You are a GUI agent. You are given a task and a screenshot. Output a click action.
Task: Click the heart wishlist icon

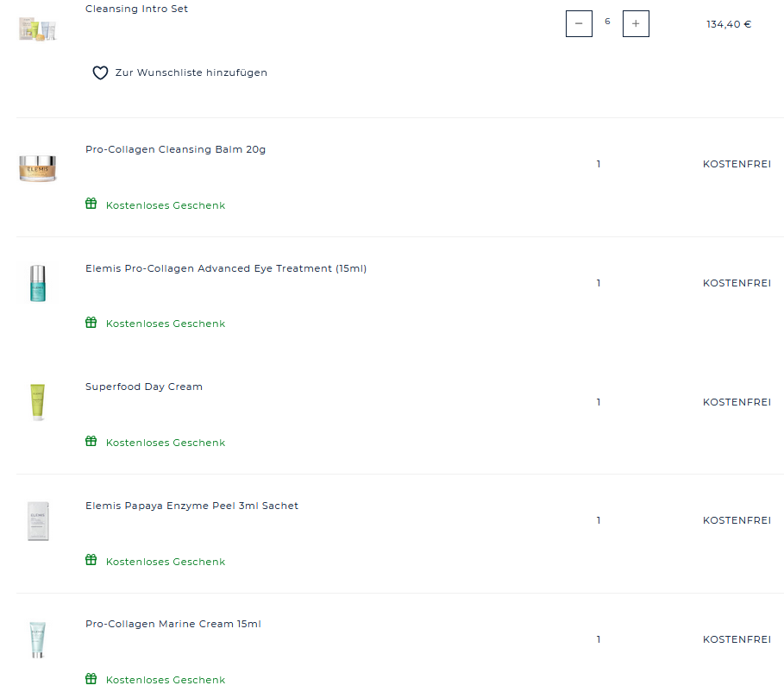click(100, 73)
